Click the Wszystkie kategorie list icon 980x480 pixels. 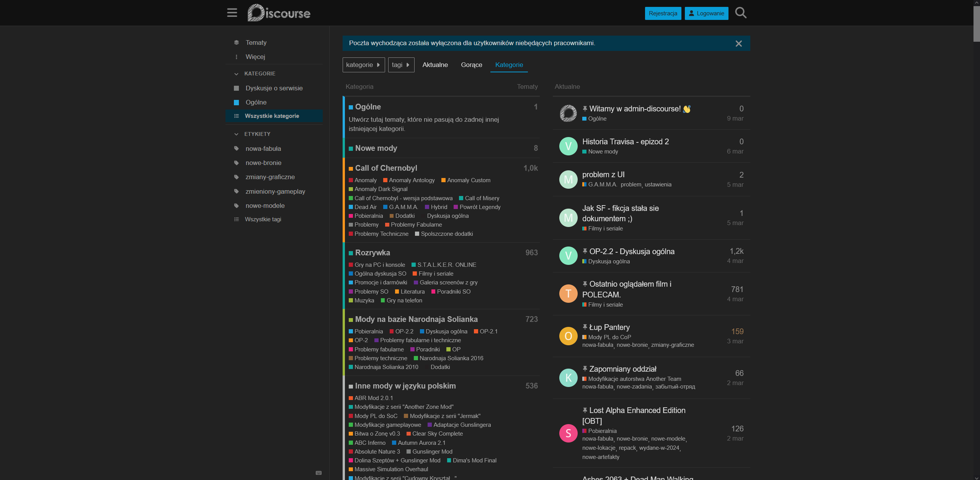click(236, 116)
